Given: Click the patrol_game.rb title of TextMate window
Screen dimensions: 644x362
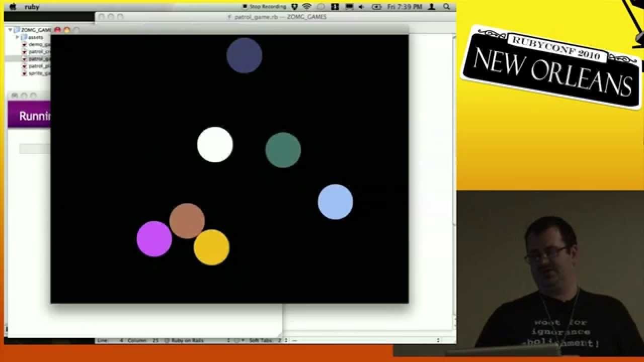Looking at the screenshot, I should (x=277, y=17).
